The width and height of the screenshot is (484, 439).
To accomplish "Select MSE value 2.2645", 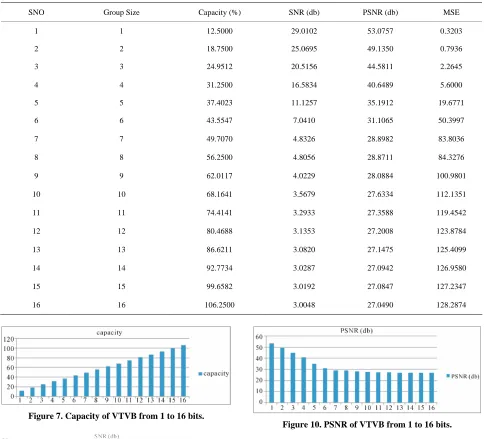I will tap(451, 66).
